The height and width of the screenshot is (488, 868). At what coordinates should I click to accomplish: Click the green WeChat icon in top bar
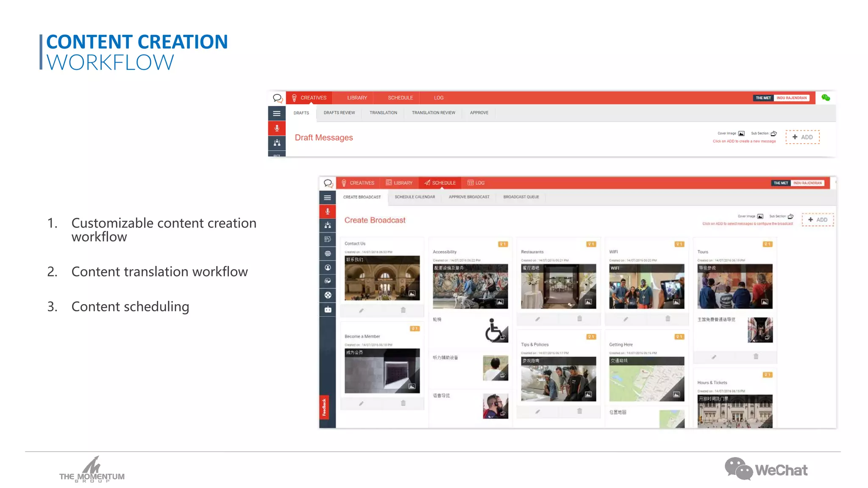click(825, 98)
